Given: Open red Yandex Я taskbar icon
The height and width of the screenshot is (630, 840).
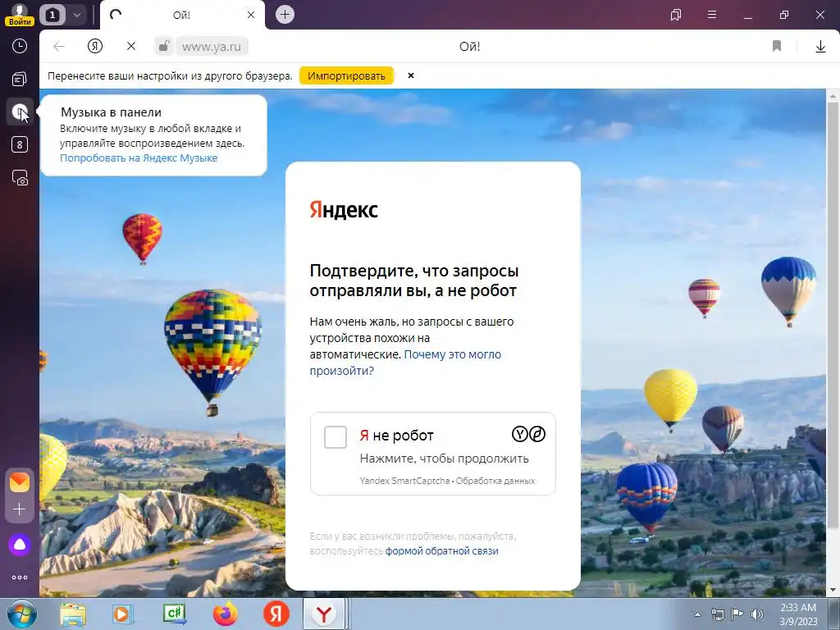Looking at the screenshot, I should click(x=276, y=614).
